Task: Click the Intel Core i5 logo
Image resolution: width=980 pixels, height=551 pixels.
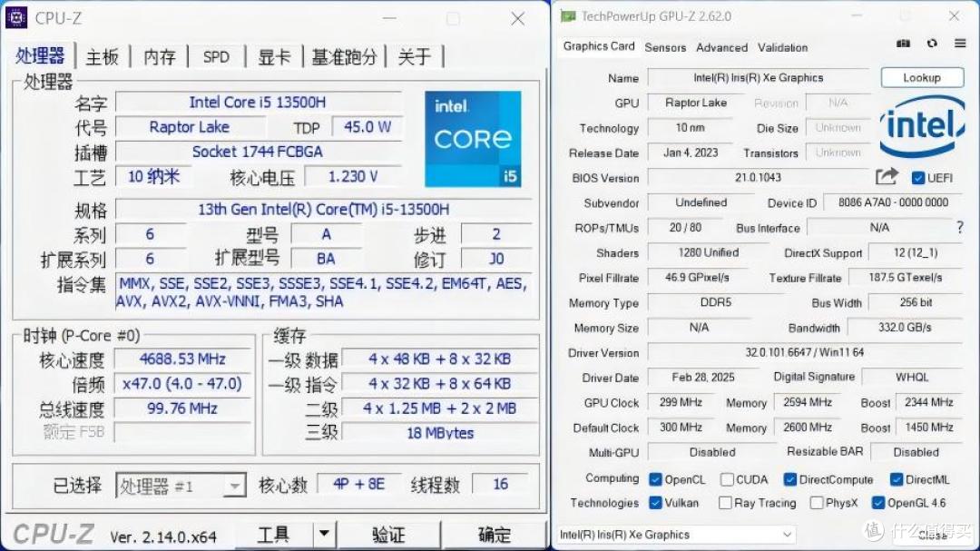Action: (473, 139)
